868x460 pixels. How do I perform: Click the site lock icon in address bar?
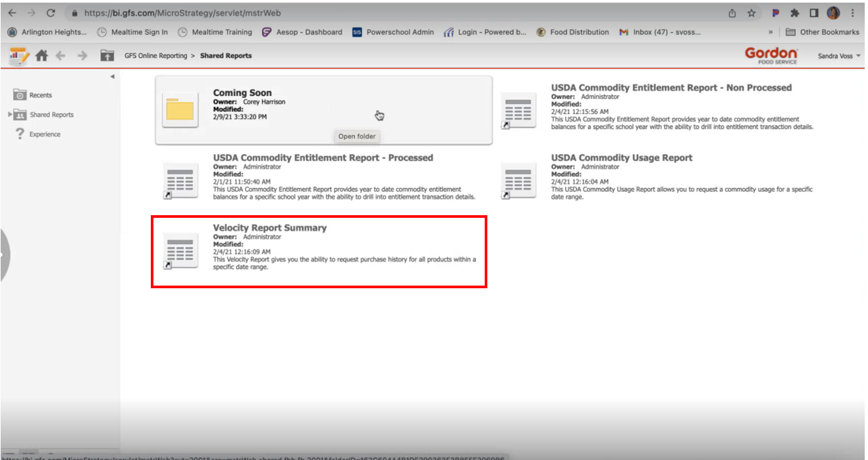74,13
